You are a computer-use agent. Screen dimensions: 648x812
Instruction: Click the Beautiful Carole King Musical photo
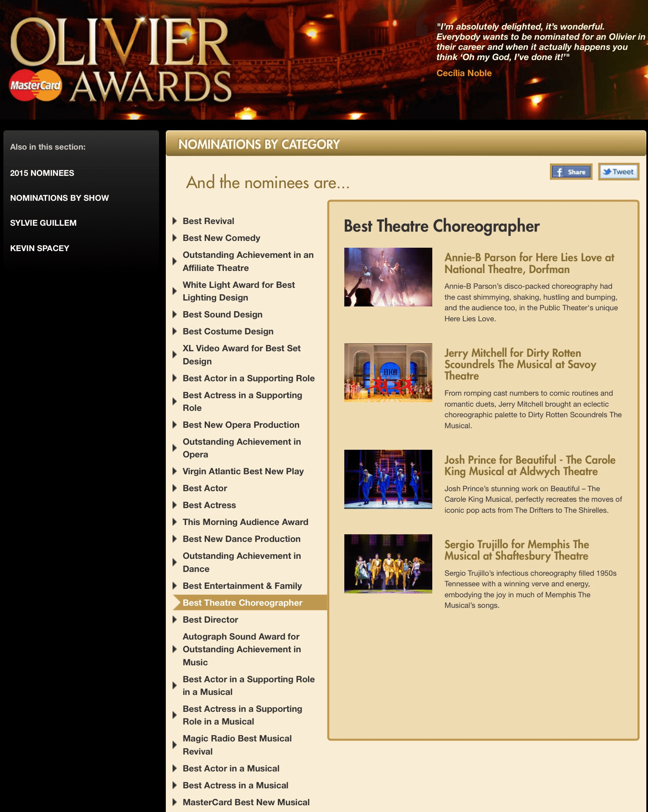click(388, 479)
